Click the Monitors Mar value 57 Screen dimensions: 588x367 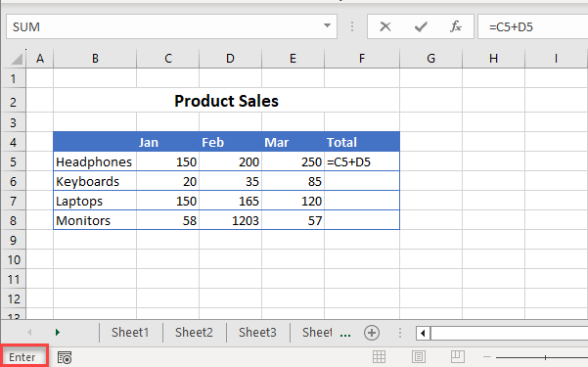293,220
